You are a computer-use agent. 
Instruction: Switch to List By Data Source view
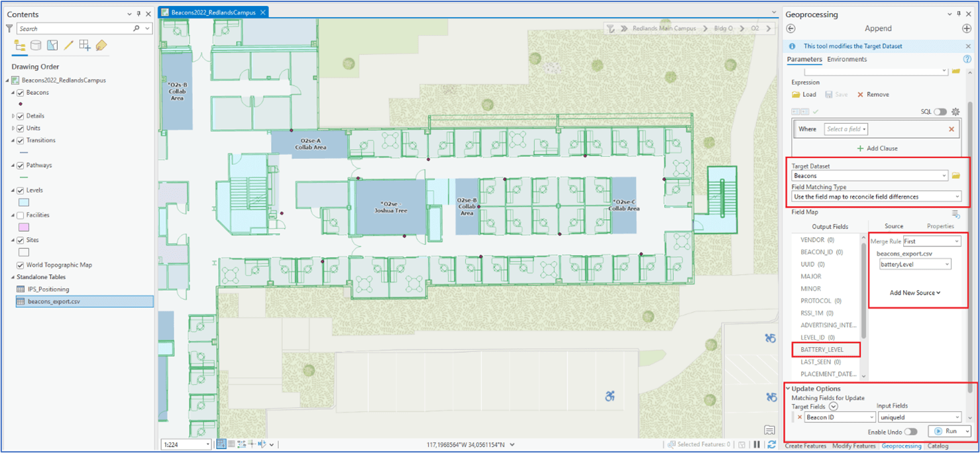[x=35, y=45]
